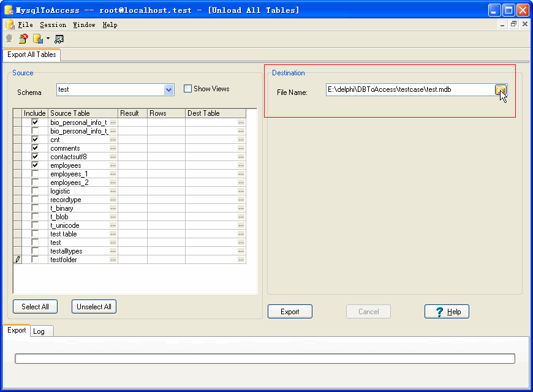Open the Session menu
The width and height of the screenshot is (533, 392).
[x=53, y=25]
